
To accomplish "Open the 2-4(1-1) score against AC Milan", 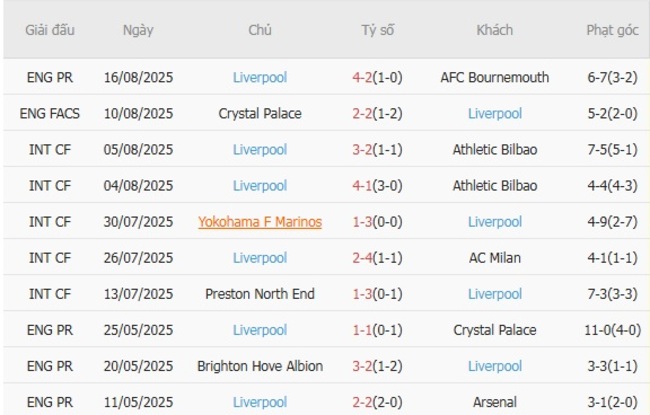I will click(x=378, y=257).
